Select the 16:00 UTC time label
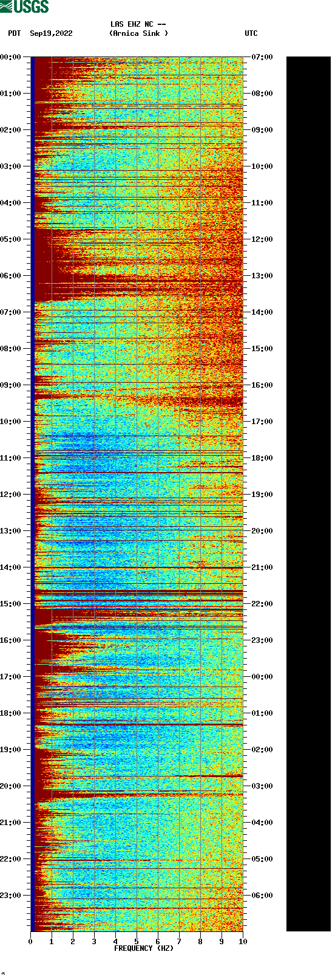Viewport: 335px width, 980px height. (262, 385)
